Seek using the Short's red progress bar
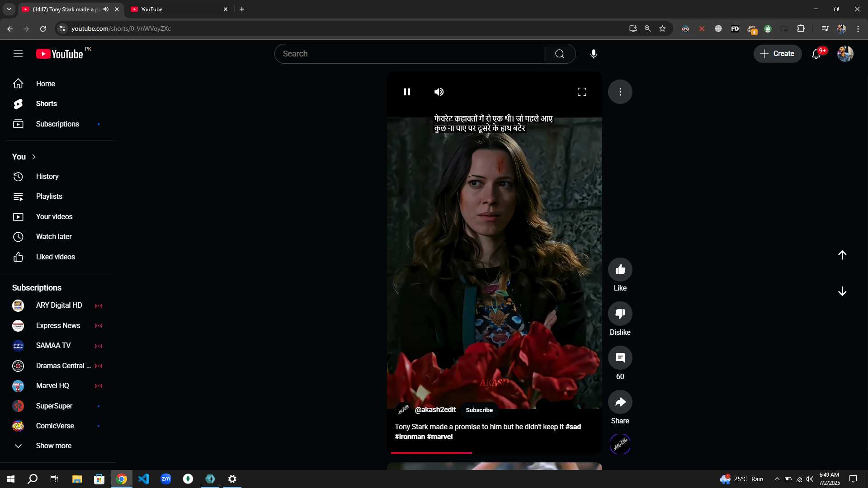Screen dimensions: 868x488 point(495,452)
